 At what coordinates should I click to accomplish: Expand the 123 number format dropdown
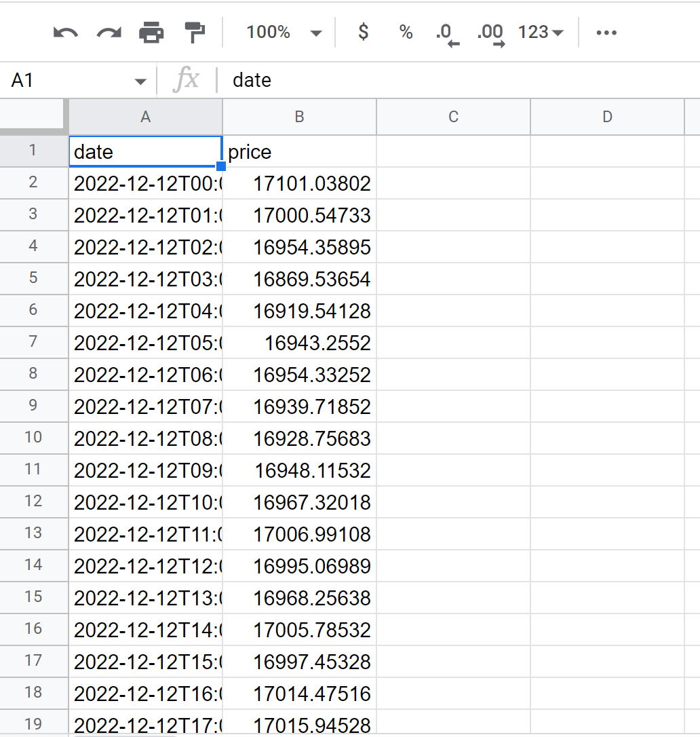tap(541, 33)
